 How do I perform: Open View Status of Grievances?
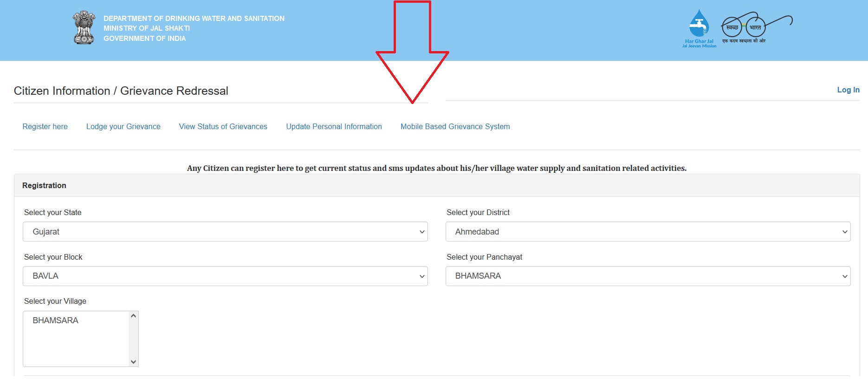coord(223,126)
